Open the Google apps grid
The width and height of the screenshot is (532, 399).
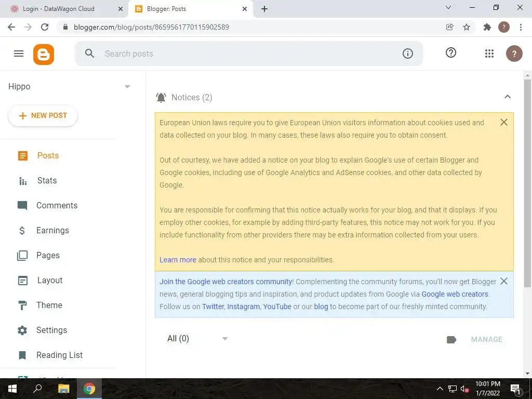pos(489,54)
